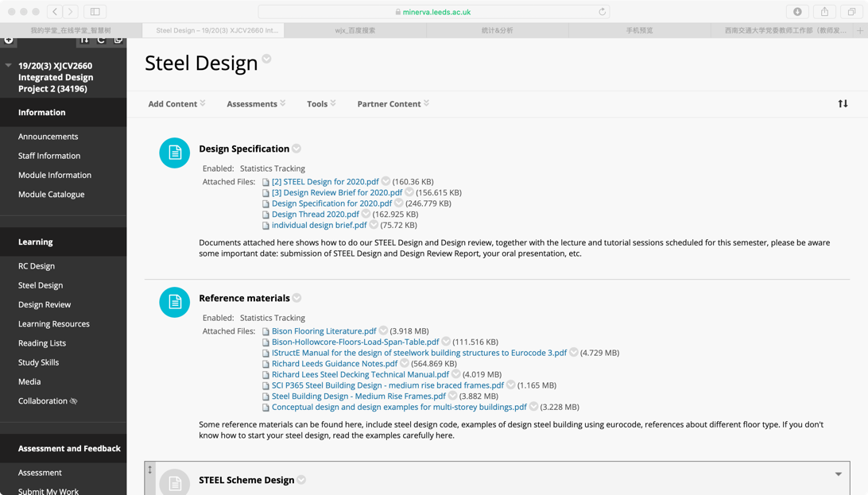The width and height of the screenshot is (868, 495).
Task: Click the reorder arrows icon beside Partner Content
Action: [x=843, y=103]
